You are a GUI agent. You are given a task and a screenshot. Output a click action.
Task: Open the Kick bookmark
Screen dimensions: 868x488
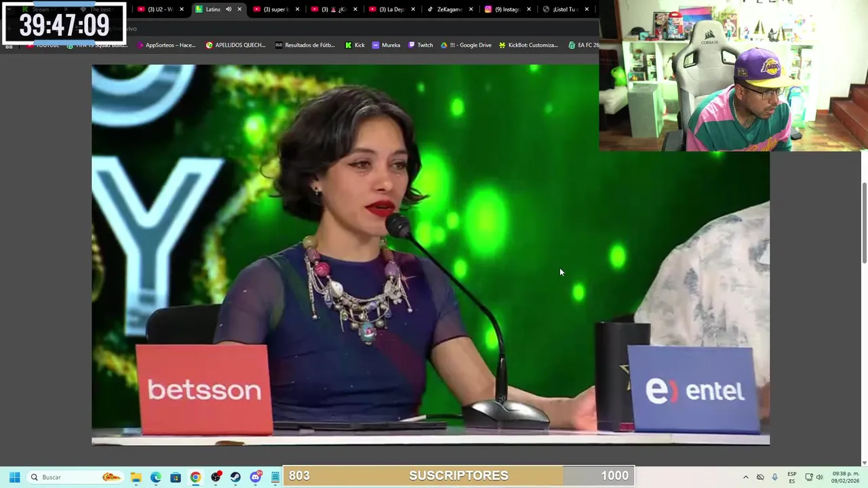(355, 45)
